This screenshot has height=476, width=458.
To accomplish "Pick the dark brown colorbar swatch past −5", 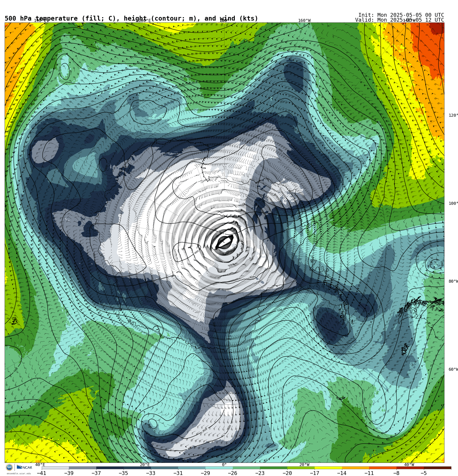I will coord(438,468).
